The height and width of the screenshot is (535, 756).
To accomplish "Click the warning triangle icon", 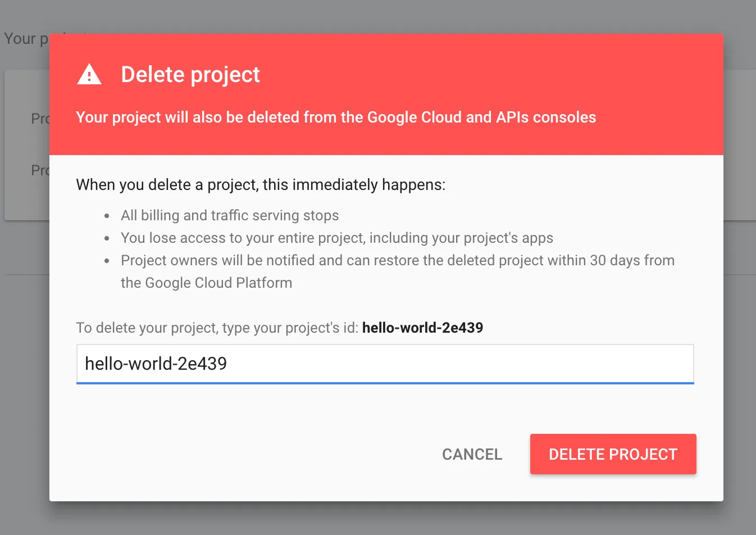I will click(89, 74).
